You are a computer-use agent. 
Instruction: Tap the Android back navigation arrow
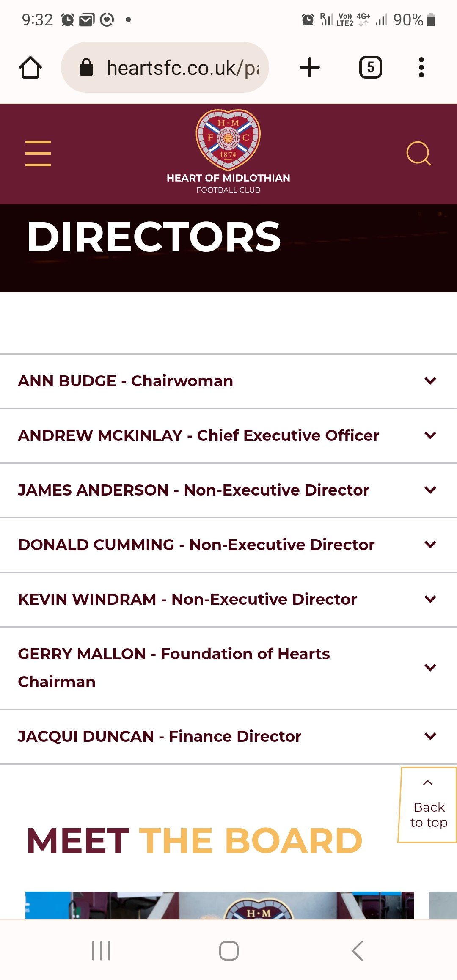coord(358,951)
